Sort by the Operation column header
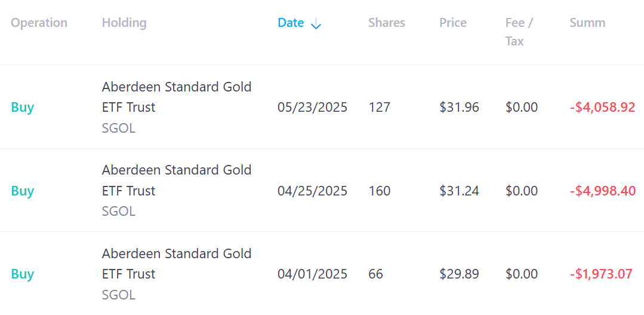 click(x=39, y=23)
